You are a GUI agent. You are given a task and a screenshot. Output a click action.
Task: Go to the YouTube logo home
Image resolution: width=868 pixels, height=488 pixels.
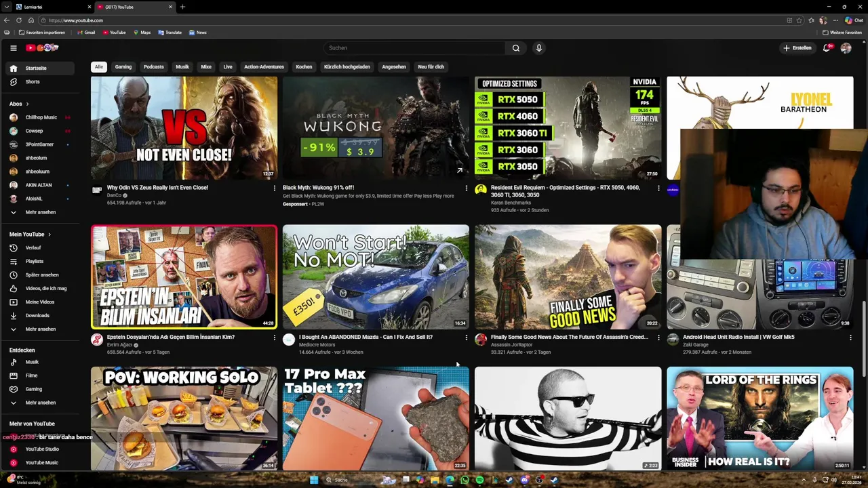(x=42, y=47)
